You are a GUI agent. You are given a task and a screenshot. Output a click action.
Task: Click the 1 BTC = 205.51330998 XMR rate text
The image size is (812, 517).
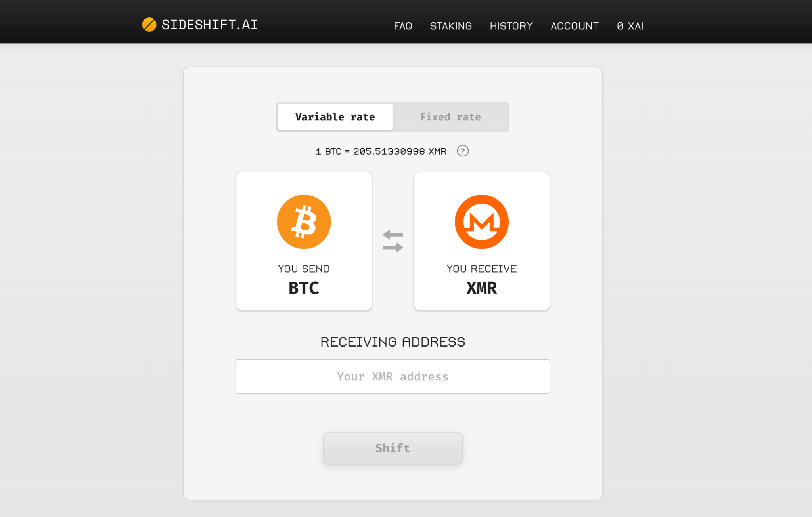(x=381, y=151)
